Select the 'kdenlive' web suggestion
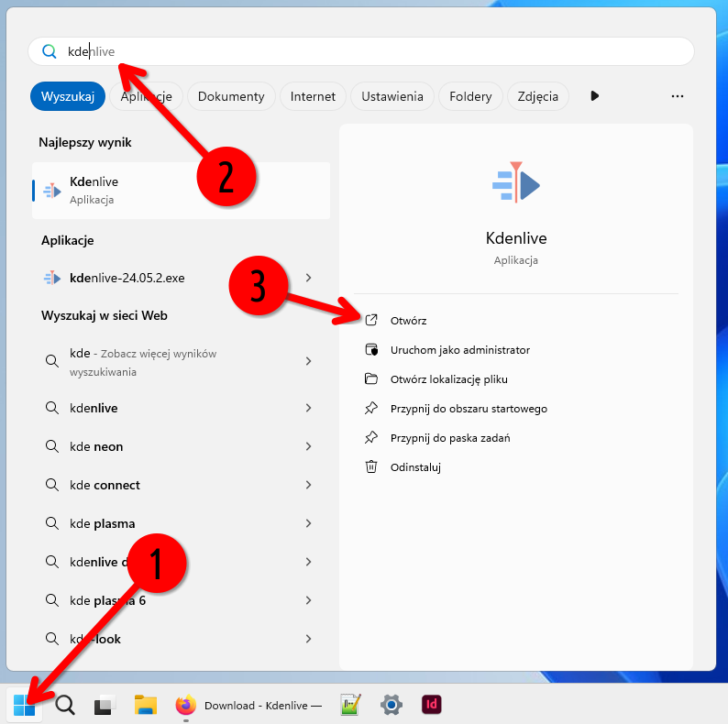Screen dimensions: 728x724 181,408
